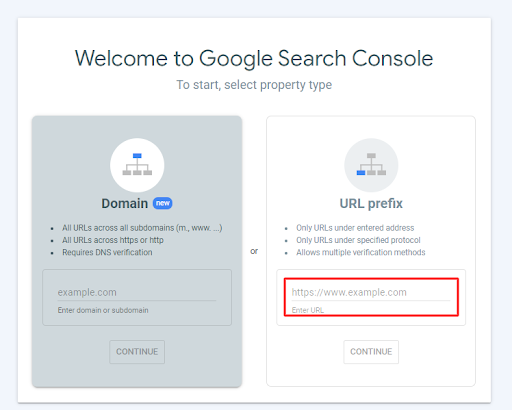Click "To start, select property type" subtitle
The image size is (512, 410).
tap(254, 85)
